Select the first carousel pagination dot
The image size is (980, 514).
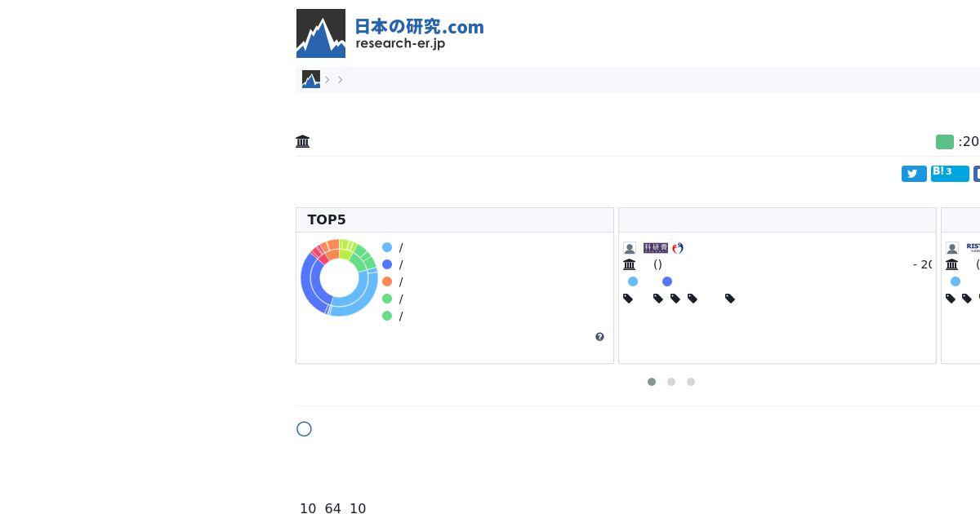(652, 382)
